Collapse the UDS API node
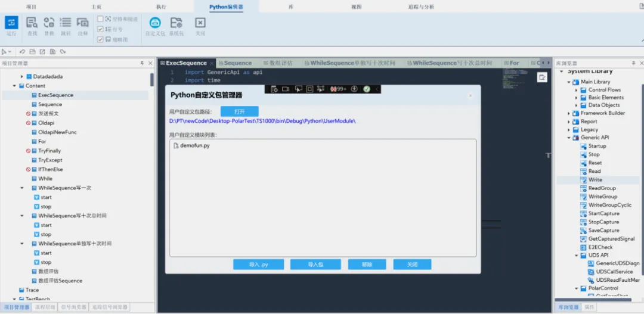 pyautogui.click(x=576, y=255)
